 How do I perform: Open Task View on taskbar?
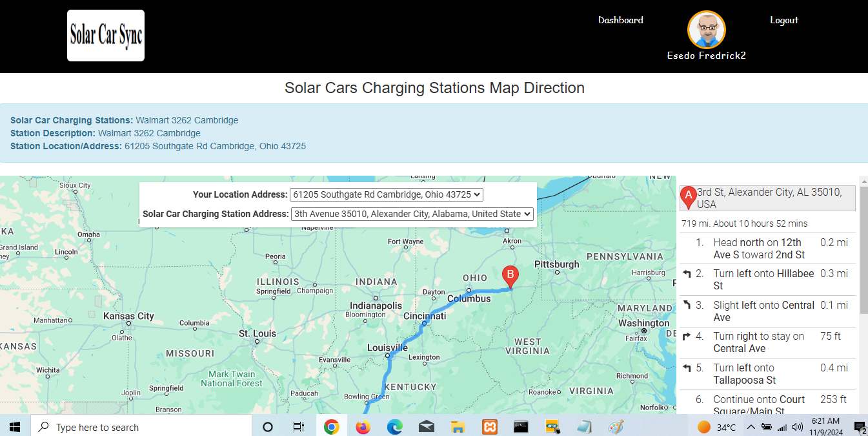298,427
